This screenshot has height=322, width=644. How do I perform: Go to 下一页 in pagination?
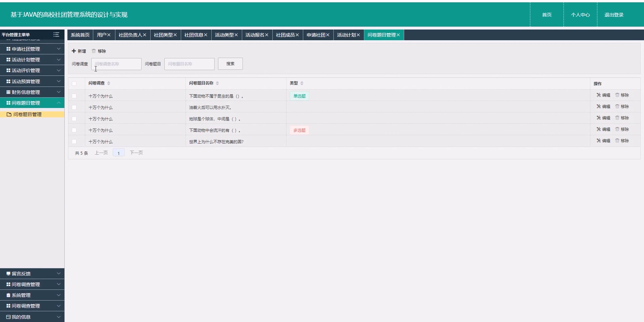coord(136,153)
